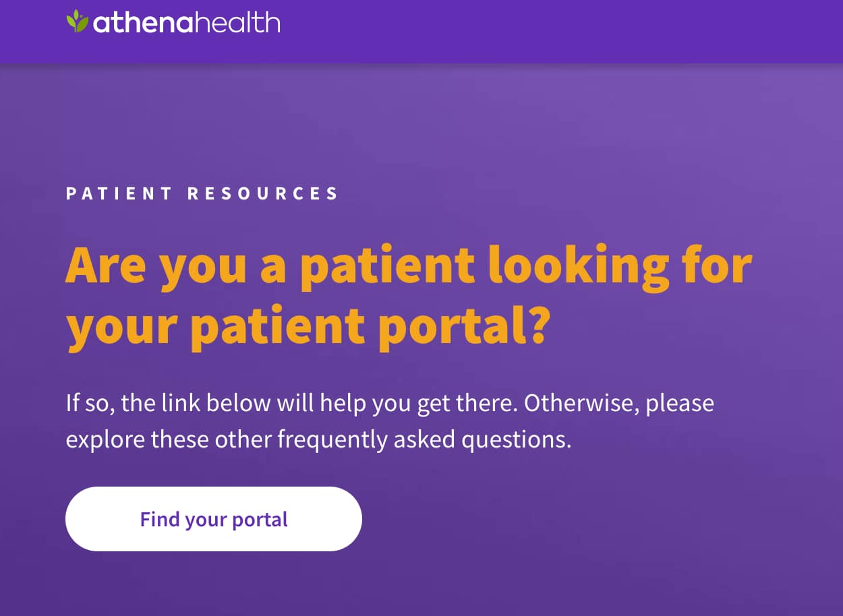Click the word "explore" in the description text
The width and height of the screenshot is (843, 616).
click(x=105, y=440)
